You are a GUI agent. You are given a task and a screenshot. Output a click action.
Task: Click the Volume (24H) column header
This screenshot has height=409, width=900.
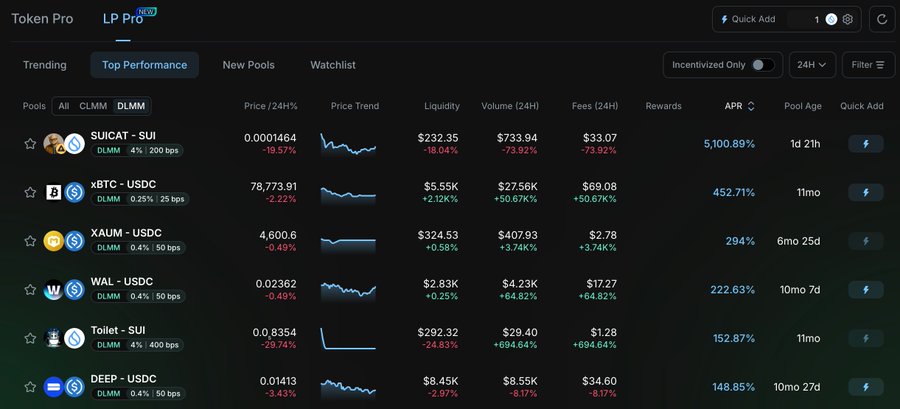(x=510, y=106)
